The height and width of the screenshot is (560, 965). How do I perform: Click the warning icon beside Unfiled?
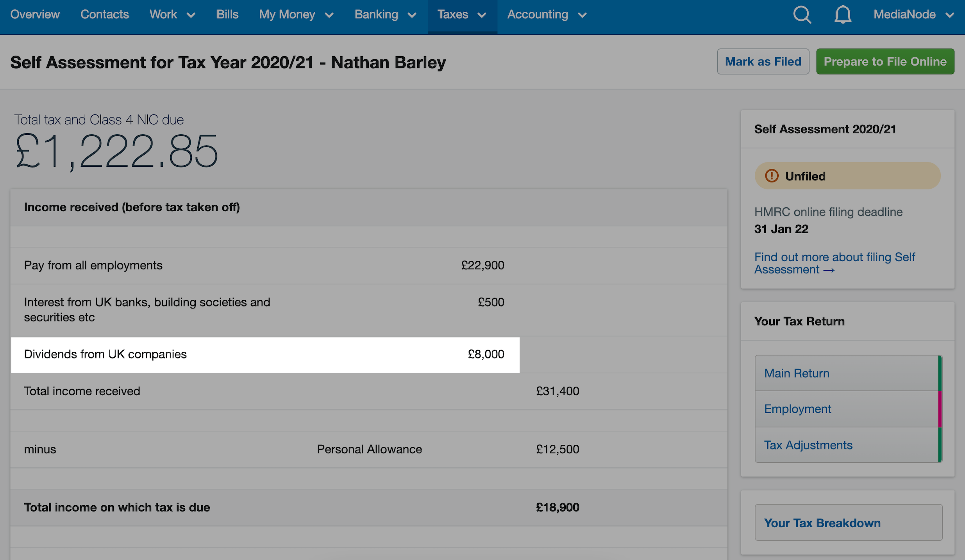[x=772, y=176]
